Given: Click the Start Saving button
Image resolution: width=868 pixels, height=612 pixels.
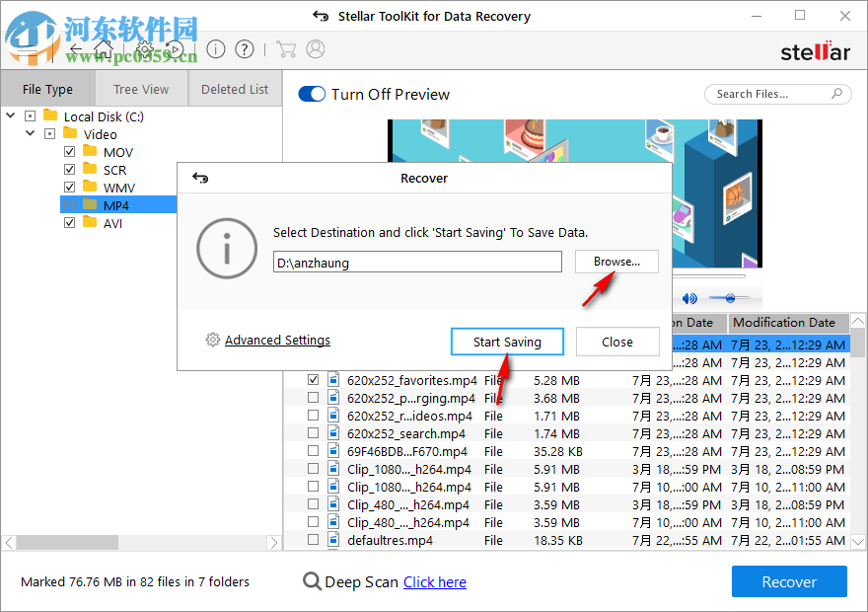Looking at the screenshot, I should pyautogui.click(x=507, y=341).
